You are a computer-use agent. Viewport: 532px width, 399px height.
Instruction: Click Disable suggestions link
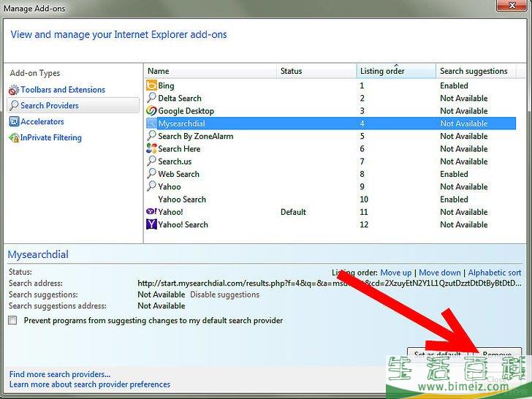click(x=224, y=294)
